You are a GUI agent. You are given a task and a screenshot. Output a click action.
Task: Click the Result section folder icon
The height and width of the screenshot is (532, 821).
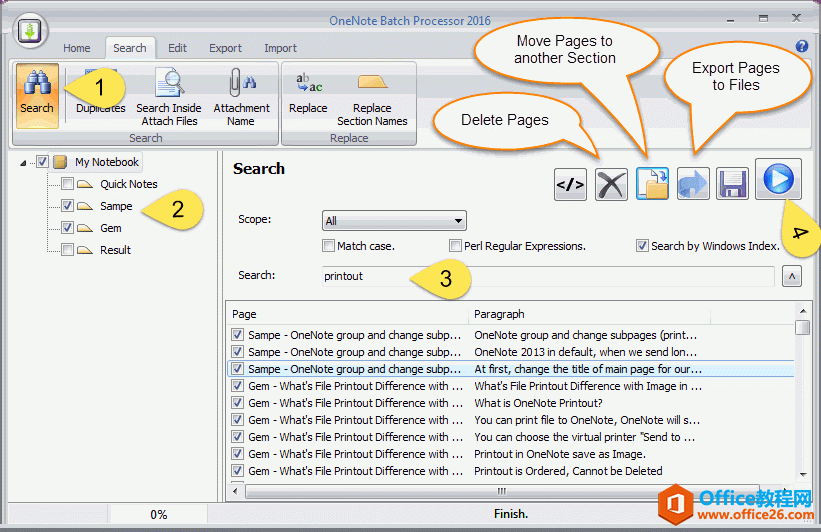click(x=85, y=250)
